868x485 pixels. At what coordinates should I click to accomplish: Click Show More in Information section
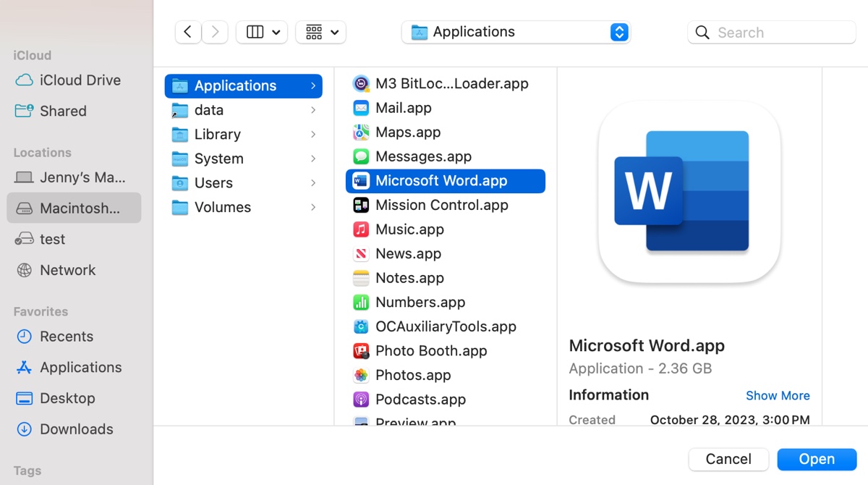click(778, 395)
